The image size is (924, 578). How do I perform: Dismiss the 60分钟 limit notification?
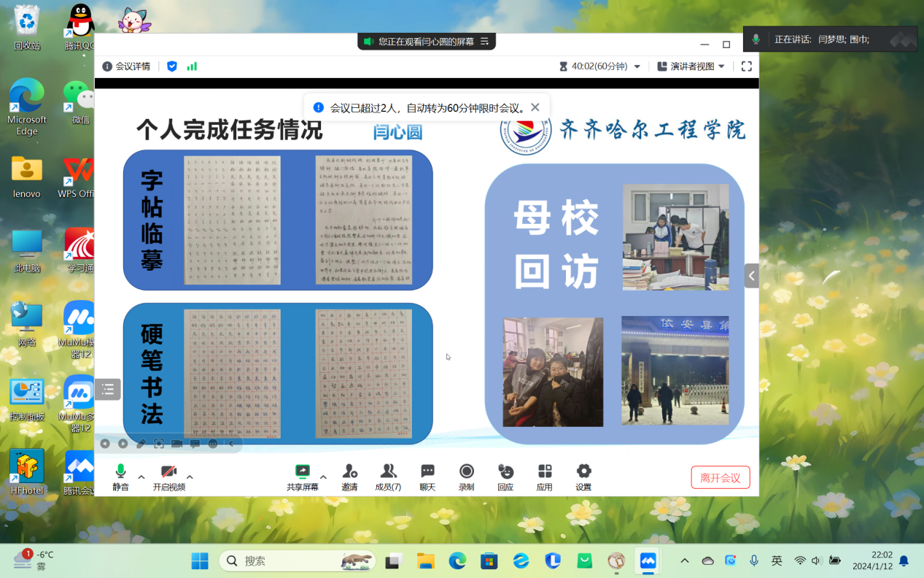point(535,107)
